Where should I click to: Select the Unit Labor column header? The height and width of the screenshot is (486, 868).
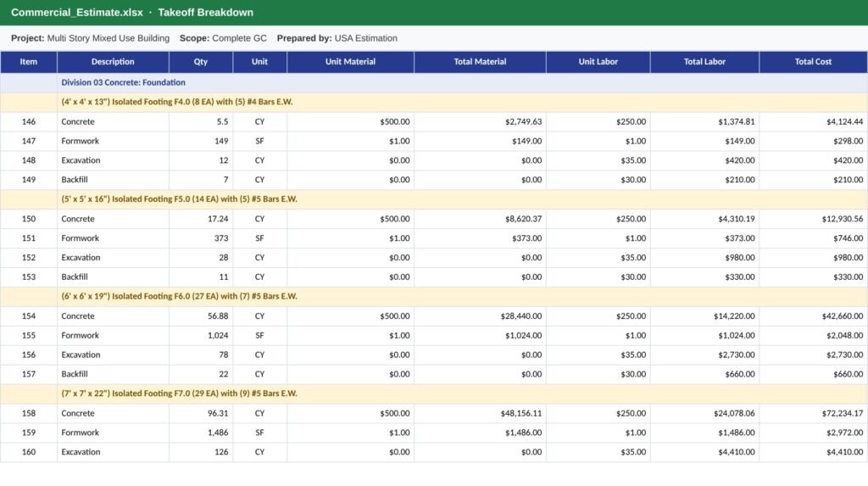point(598,62)
